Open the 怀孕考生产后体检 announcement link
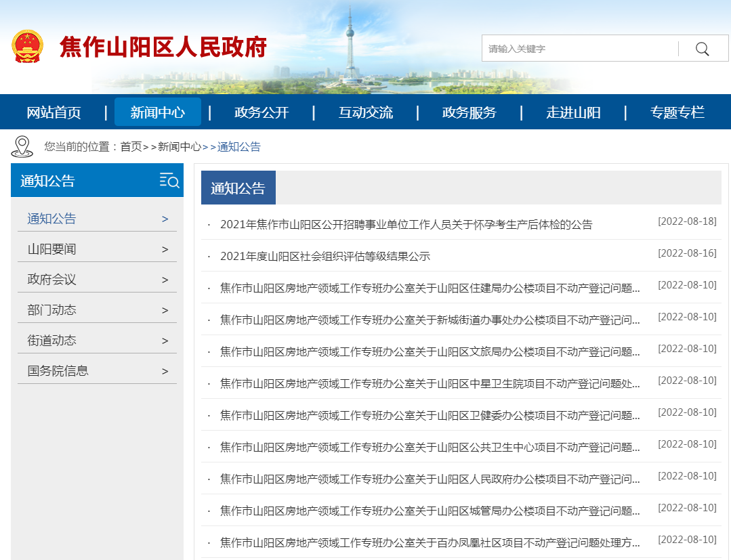 coord(406,224)
